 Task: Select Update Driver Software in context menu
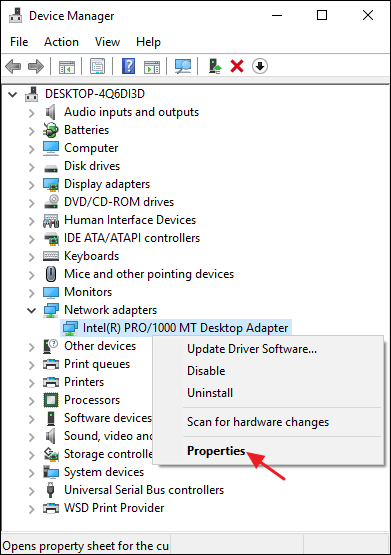click(252, 349)
